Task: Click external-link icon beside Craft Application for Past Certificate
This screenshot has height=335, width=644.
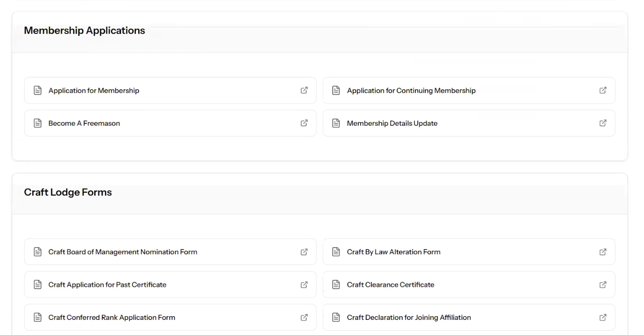Action: (304, 284)
